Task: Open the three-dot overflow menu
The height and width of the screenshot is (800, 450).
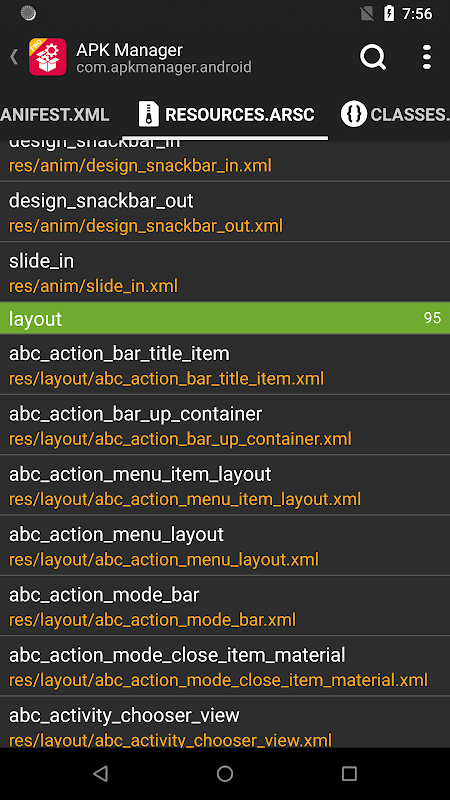Action: [427, 57]
